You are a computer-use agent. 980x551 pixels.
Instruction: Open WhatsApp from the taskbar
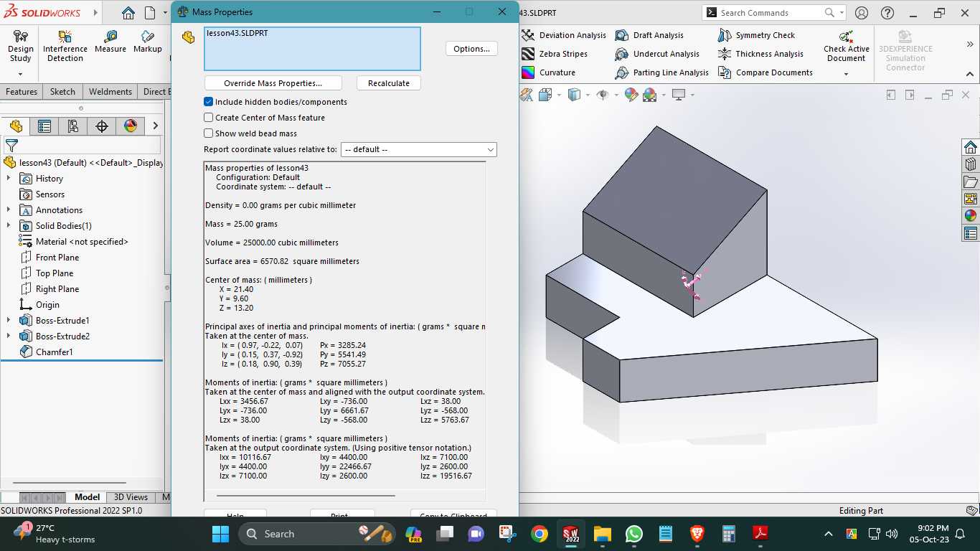point(634,534)
